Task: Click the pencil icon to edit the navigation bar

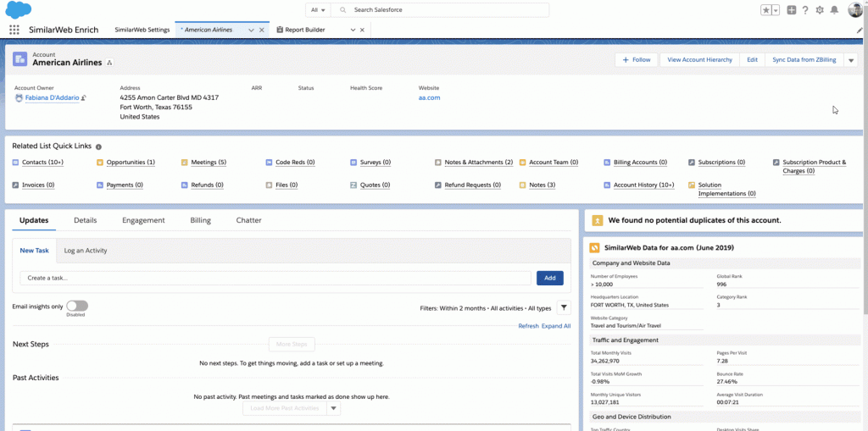Action: click(860, 30)
